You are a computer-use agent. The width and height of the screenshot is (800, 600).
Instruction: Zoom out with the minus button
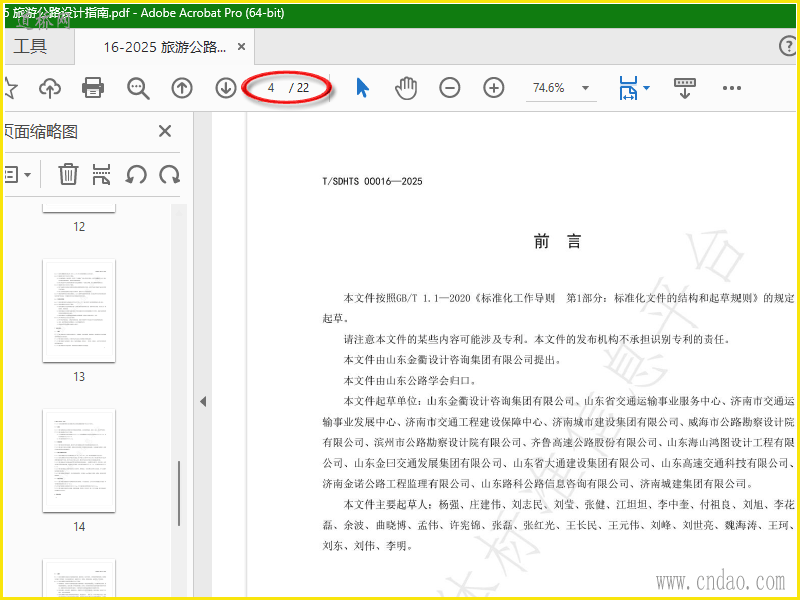pos(449,88)
